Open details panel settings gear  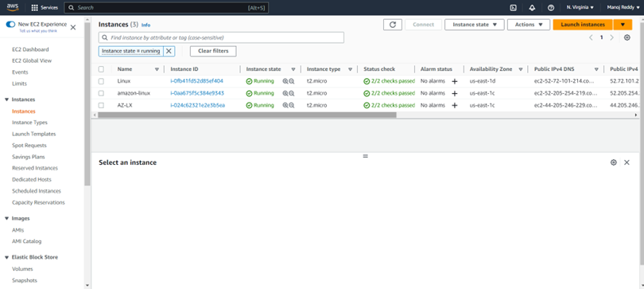614,162
